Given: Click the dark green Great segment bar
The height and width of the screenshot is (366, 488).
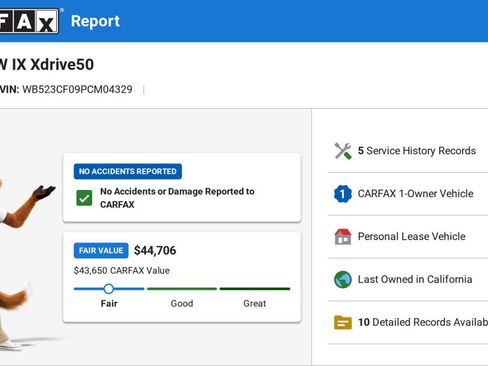Looking at the screenshot, I should pyautogui.click(x=255, y=289).
